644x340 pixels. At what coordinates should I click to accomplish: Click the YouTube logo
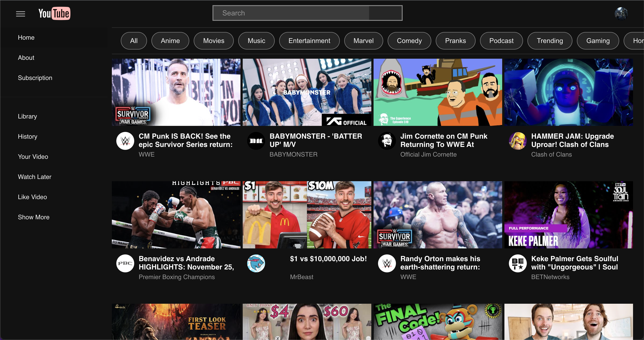tap(54, 13)
